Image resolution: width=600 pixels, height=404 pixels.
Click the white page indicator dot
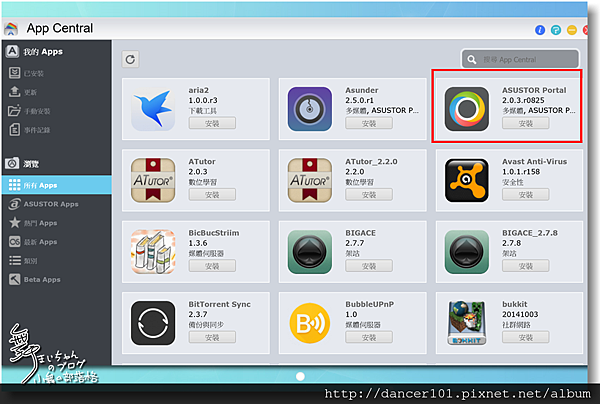point(300,376)
